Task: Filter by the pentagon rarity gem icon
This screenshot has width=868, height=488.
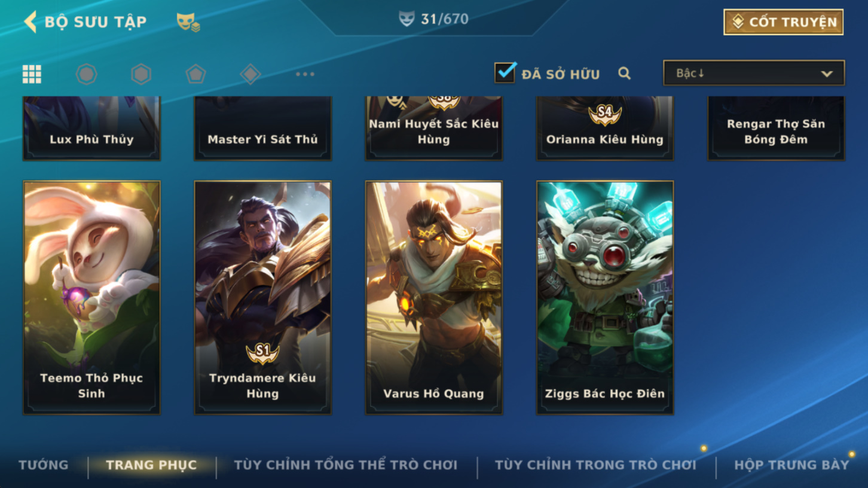Action: tap(195, 74)
